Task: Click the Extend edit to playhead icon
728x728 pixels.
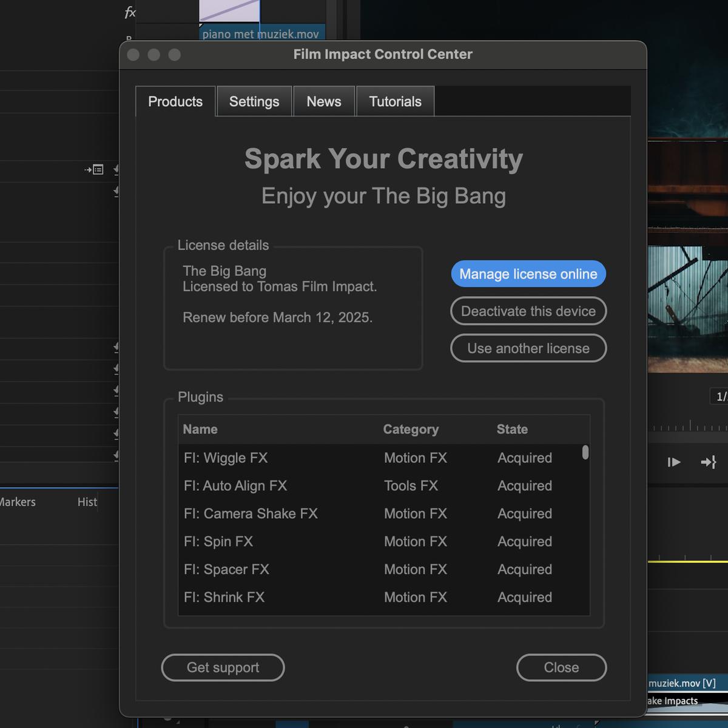Action: pos(709,462)
